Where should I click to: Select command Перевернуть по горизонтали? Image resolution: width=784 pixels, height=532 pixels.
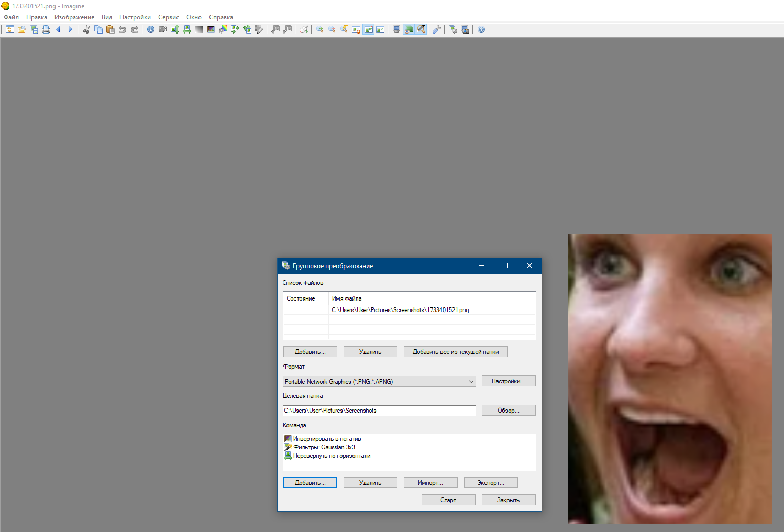click(327, 456)
